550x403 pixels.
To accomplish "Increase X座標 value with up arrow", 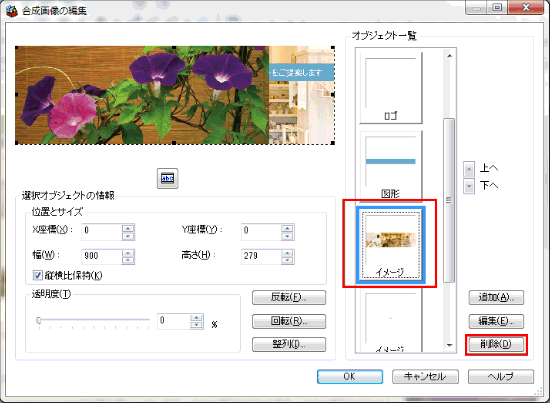I will 128,228.
